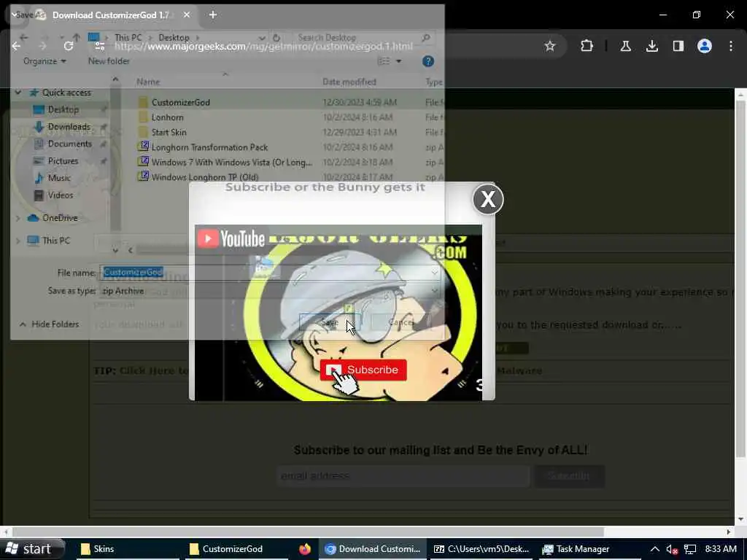Collapse with Hide Folders
Viewport: 747px width, 560px height.
click(x=49, y=324)
